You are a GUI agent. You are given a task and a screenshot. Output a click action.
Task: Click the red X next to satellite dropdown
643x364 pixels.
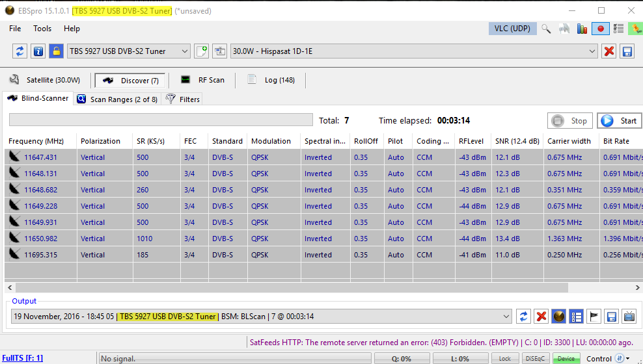(x=609, y=51)
